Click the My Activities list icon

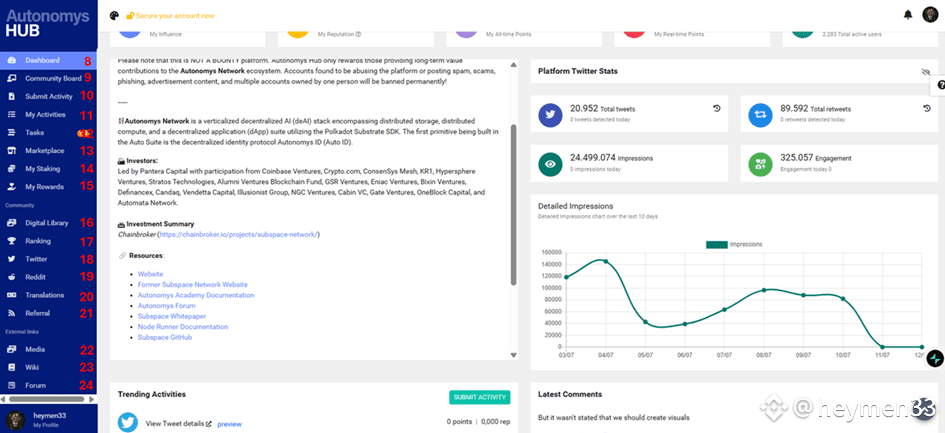(x=11, y=115)
